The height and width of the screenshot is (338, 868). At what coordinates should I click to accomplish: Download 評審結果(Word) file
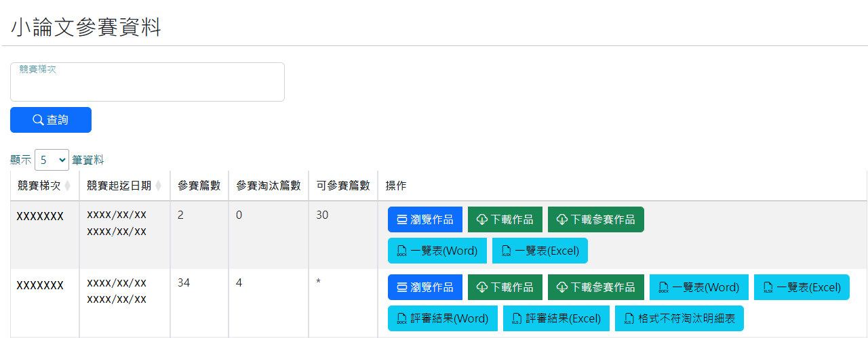click(x=442, y=318)
